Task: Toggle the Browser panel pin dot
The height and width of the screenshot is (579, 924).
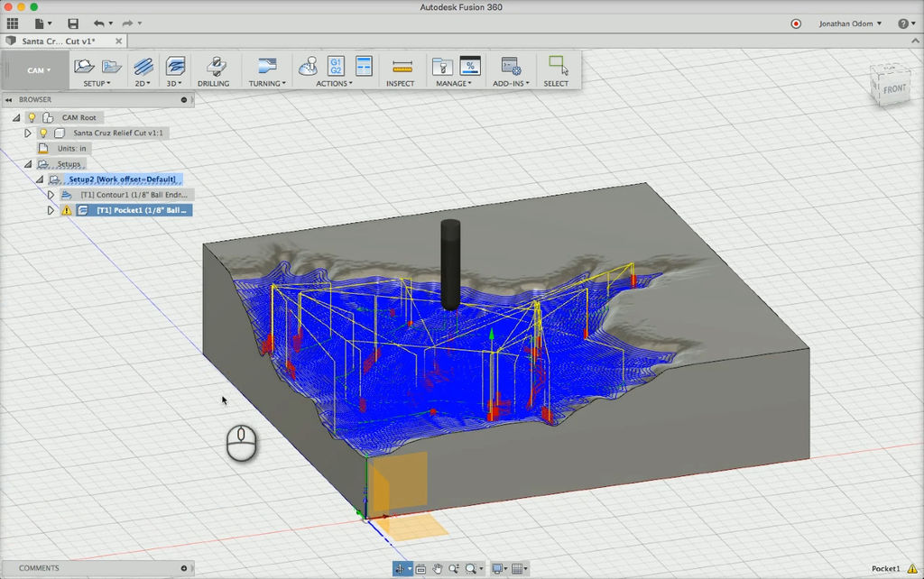Action: coord(184,99)
